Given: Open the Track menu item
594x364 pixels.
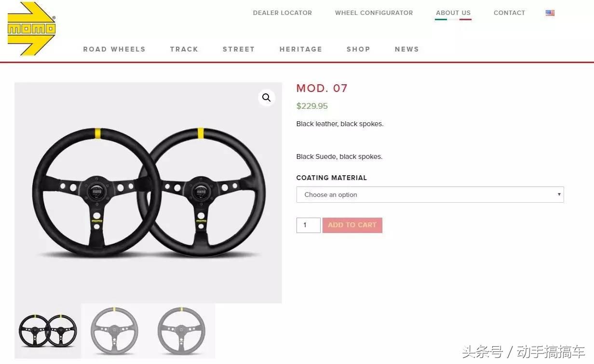Looking at the screenshot, I should click(x=184, y=49).
